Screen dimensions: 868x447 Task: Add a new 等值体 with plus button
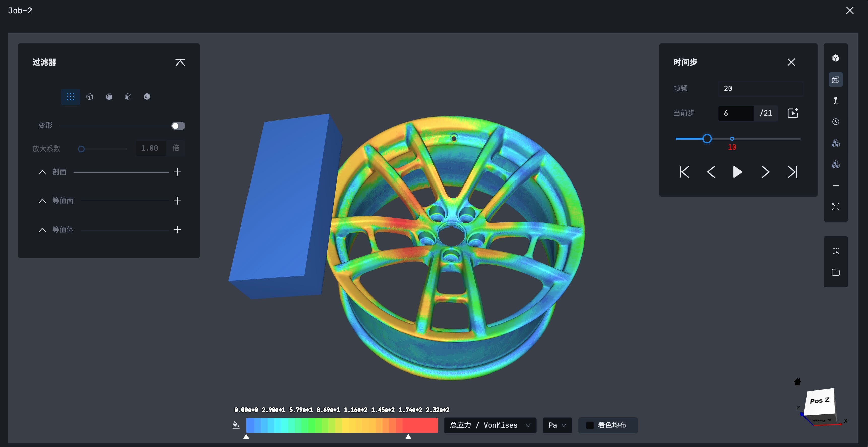(x=177, y=230)
